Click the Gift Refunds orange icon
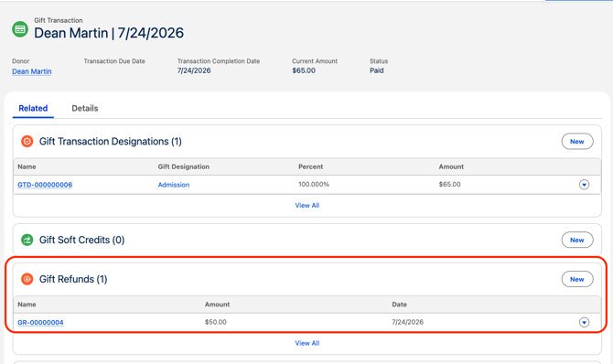Viewport: 613px width, 364px height. [27, 279]
